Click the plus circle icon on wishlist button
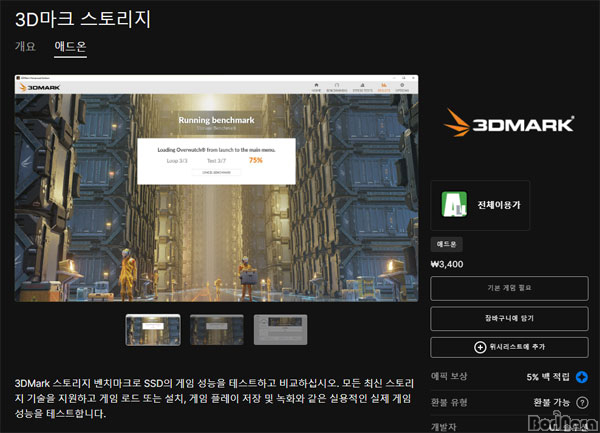Screen dimensions: 600x433 (x=480, y=347)
